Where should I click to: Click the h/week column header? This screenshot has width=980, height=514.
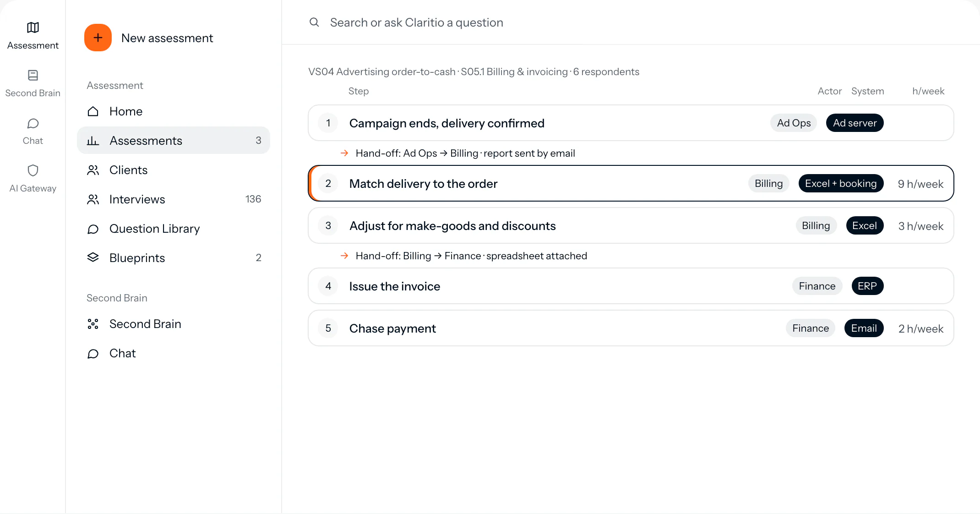click(928, 91)
